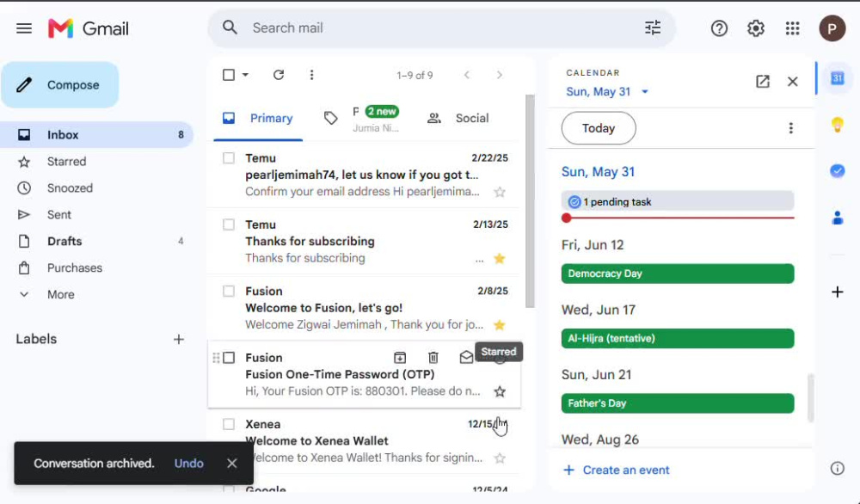This screenshot has height=504, width=860.
Task: Open Calendar in a new tab
Action: 762,82
